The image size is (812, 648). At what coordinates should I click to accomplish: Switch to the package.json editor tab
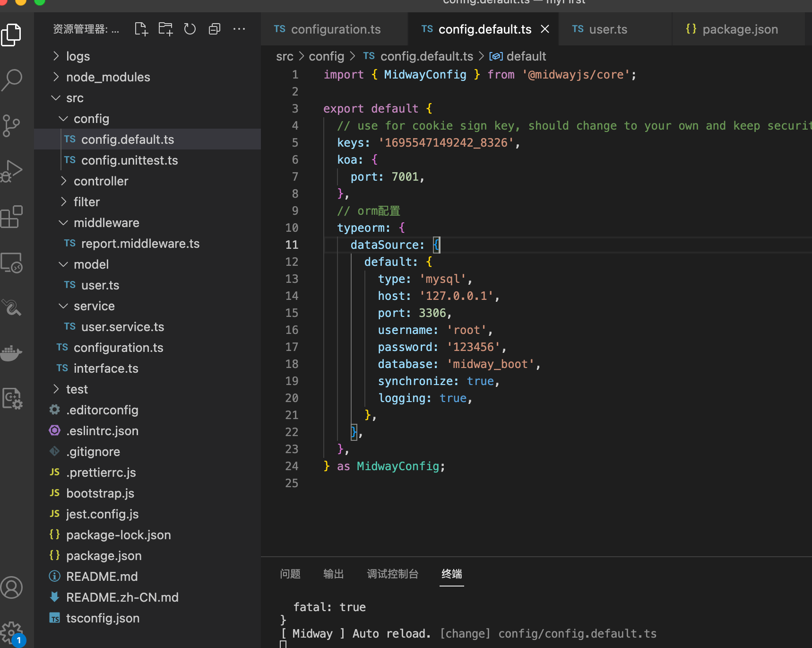739,29
